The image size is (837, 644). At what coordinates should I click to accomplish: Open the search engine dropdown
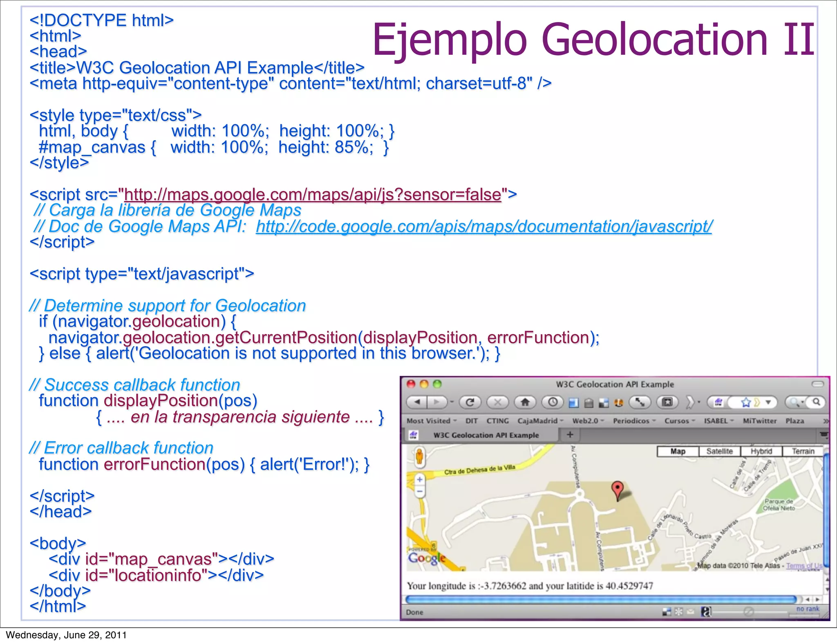[x=796, y=402]
